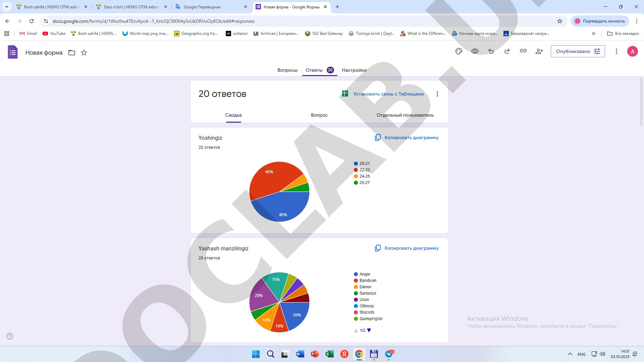
Task: Select the Oltinsoy legend entry
Action: pyautogui.click(x=364, y=306)
